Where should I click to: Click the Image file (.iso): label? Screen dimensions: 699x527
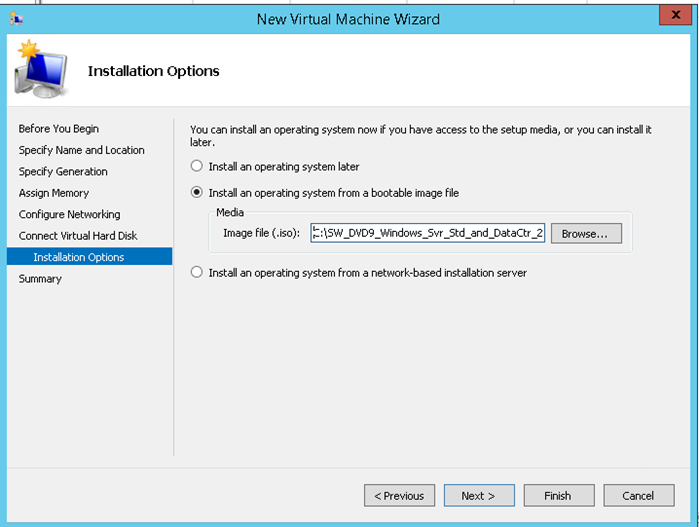[262, 233]
